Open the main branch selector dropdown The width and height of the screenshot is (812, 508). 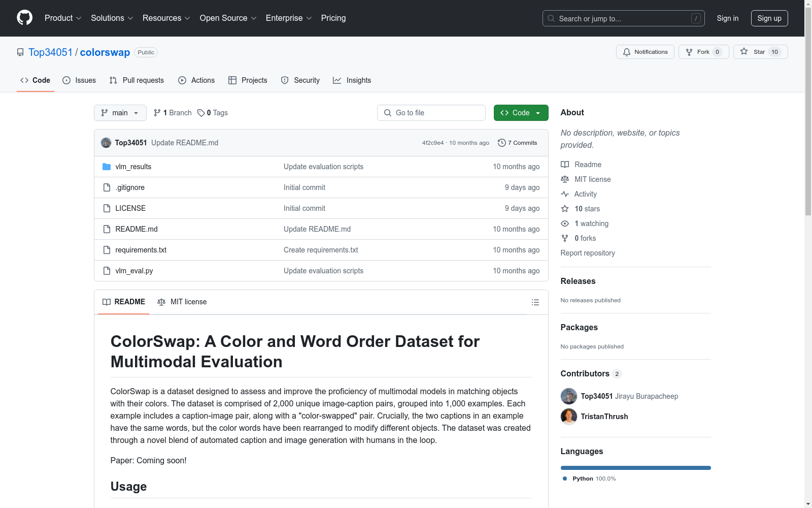[120, 113]
